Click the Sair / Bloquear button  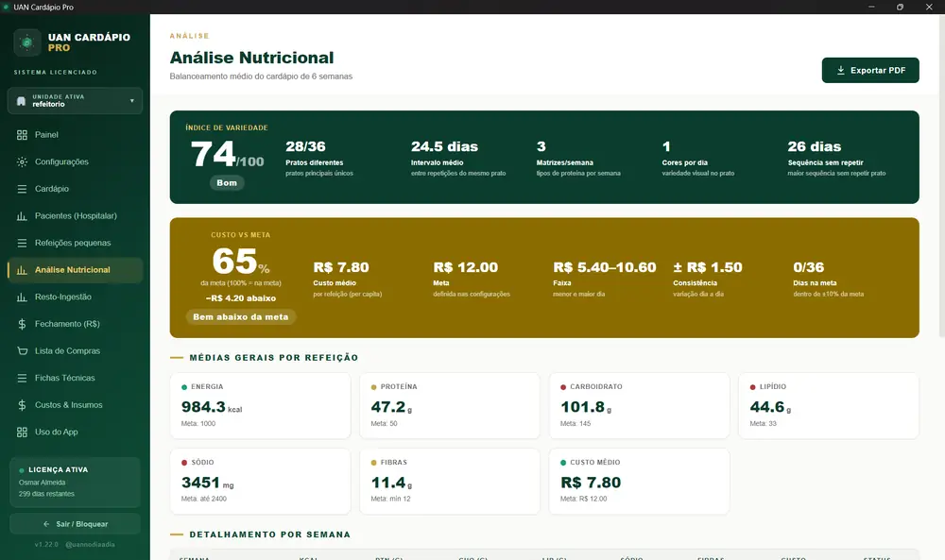(75, 524)
